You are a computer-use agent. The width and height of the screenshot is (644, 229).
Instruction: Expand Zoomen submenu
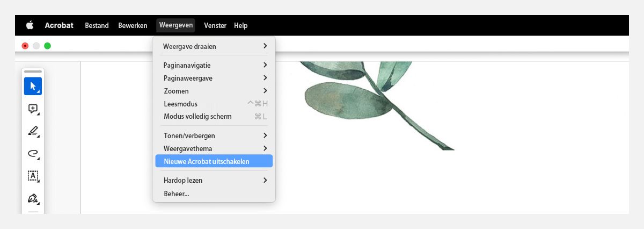pyautogui.click(x=214, y=91)
